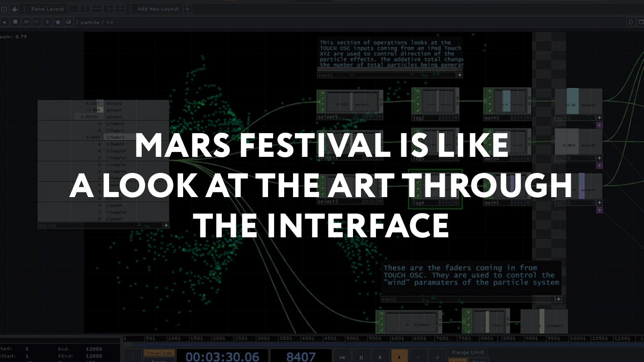Click the home icon in path bar
Viewport: 644px width, 362px height.
[68, 22]
